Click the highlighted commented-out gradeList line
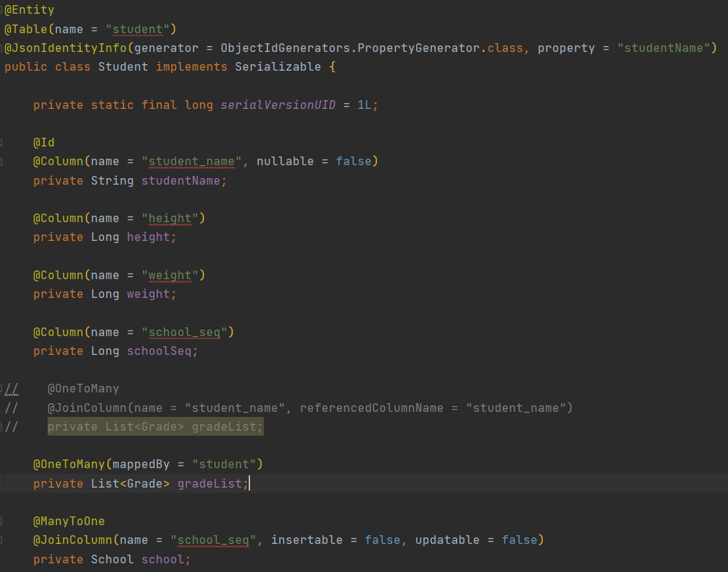 [x=155, y=426]
